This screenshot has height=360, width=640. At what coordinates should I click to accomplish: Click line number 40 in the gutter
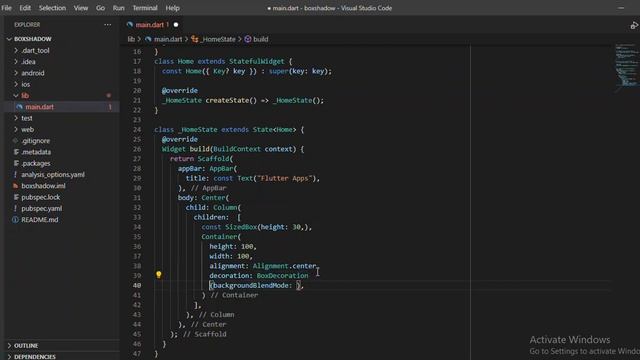pos(137,285)
